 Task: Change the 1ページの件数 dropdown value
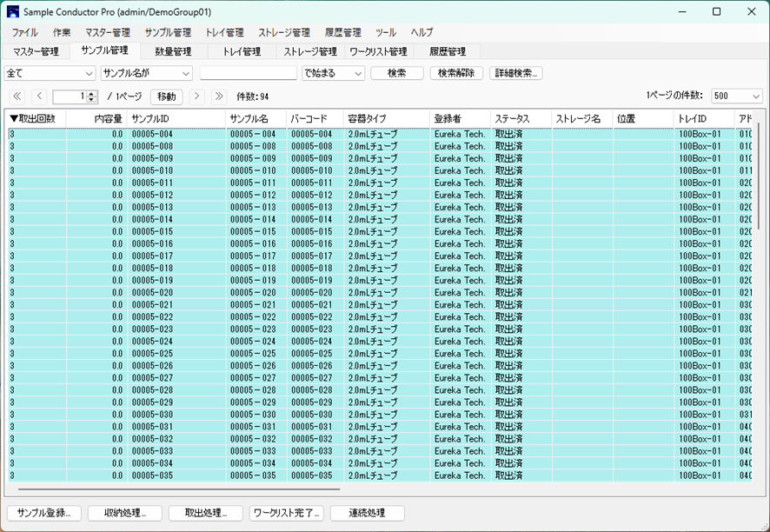(736, 96)
